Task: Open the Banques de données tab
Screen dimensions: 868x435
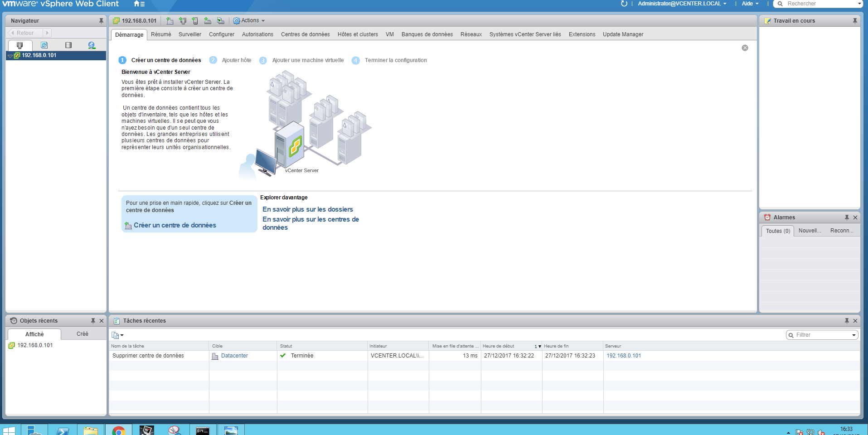Action: pos(427,34)
